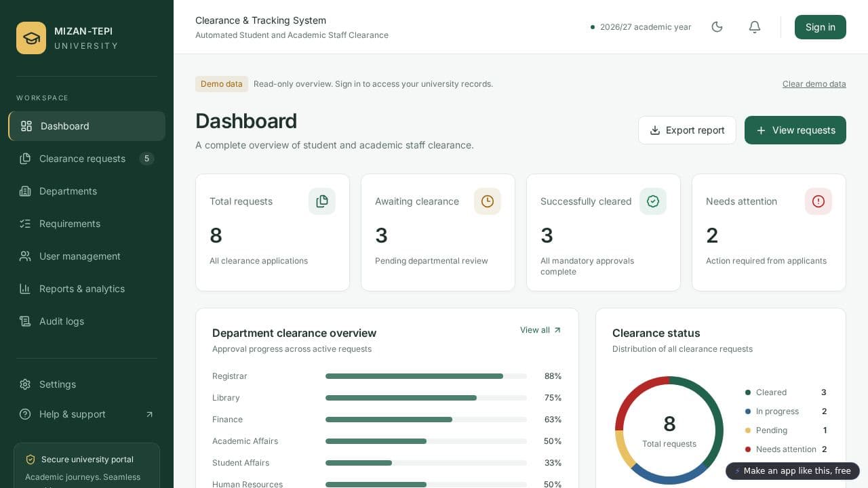Image resolution: width=868 pixels, height=488 pixels.
Task: Click the Awaiting clearance clock icon
Action: pyautogui.click(x=488, y=201)
